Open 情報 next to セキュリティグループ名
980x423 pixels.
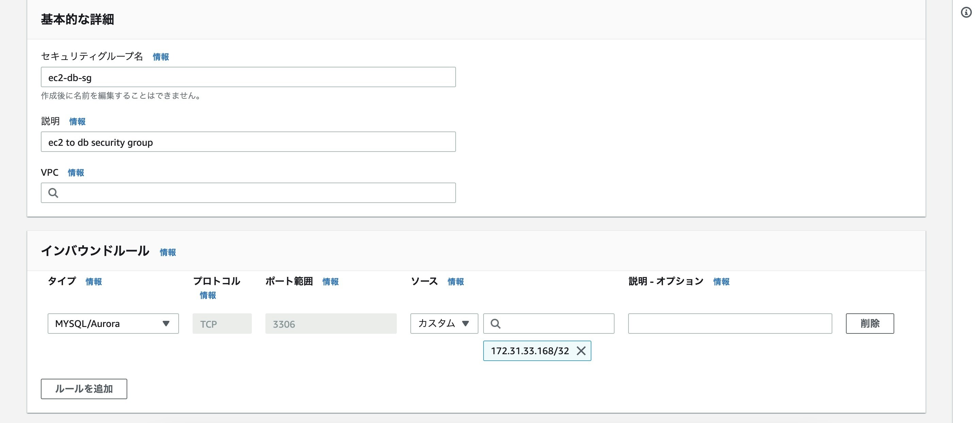[160, 57]
